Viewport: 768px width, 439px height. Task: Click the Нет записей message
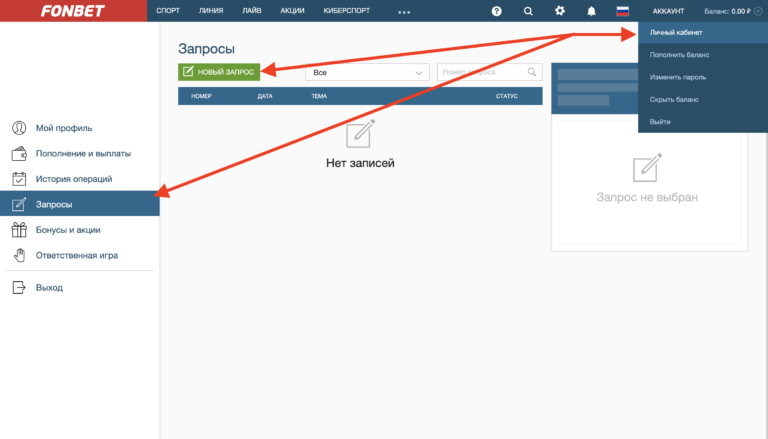[360, 163]
